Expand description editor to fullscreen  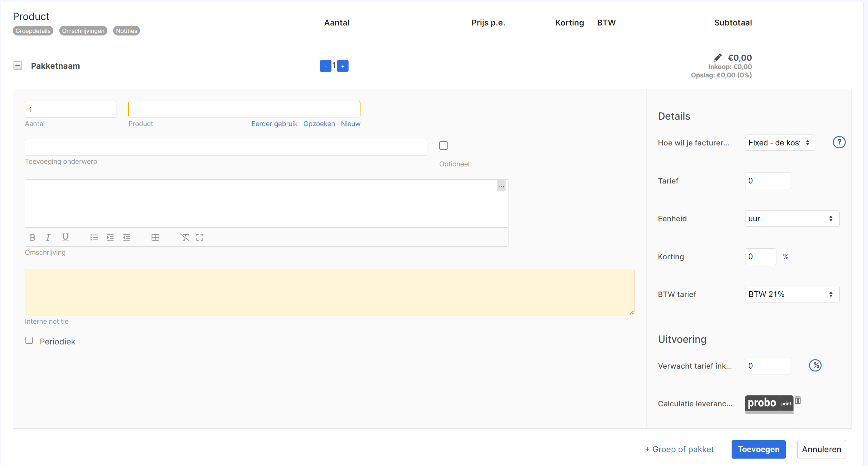[200, 238]
